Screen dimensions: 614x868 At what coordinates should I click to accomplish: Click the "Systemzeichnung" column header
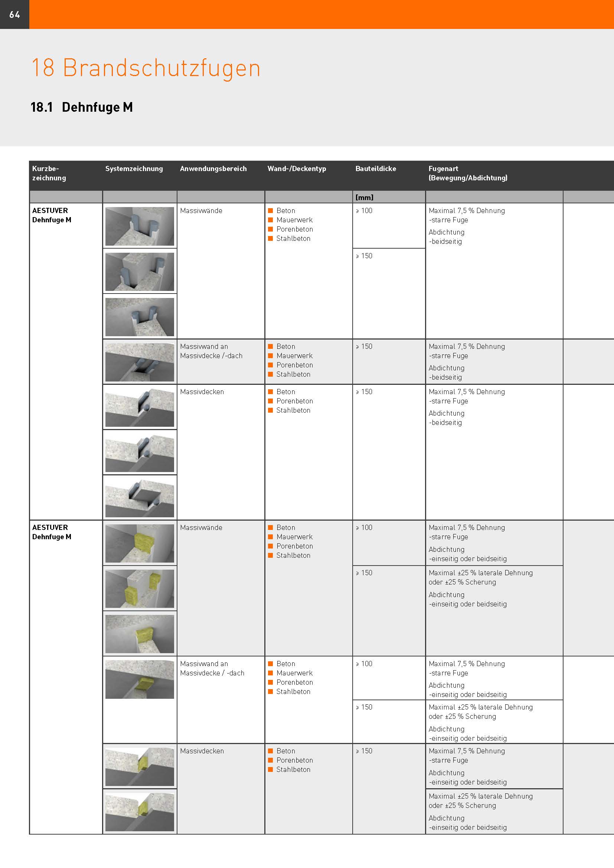(x=134, y=168)
